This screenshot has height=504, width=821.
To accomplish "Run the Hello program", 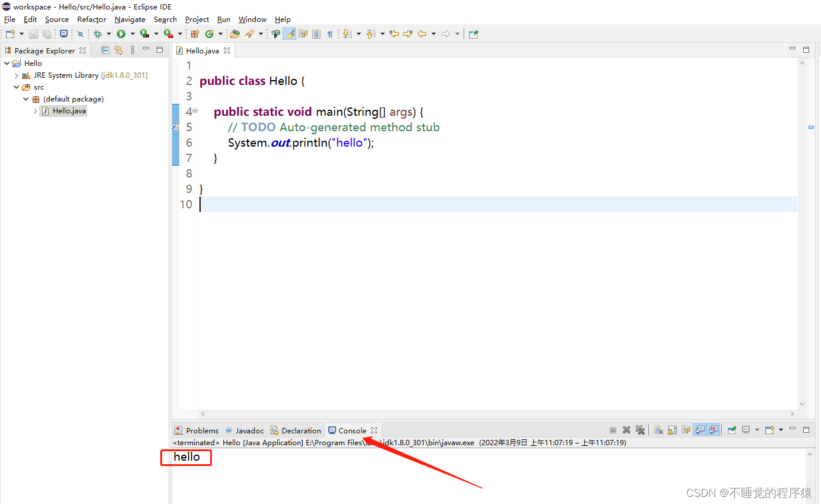I will pos(121,34).
